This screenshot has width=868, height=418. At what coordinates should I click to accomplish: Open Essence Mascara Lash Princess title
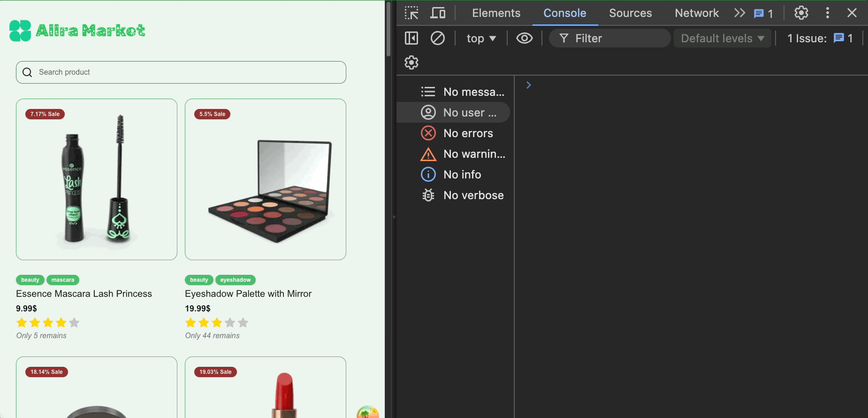point(84,294)
